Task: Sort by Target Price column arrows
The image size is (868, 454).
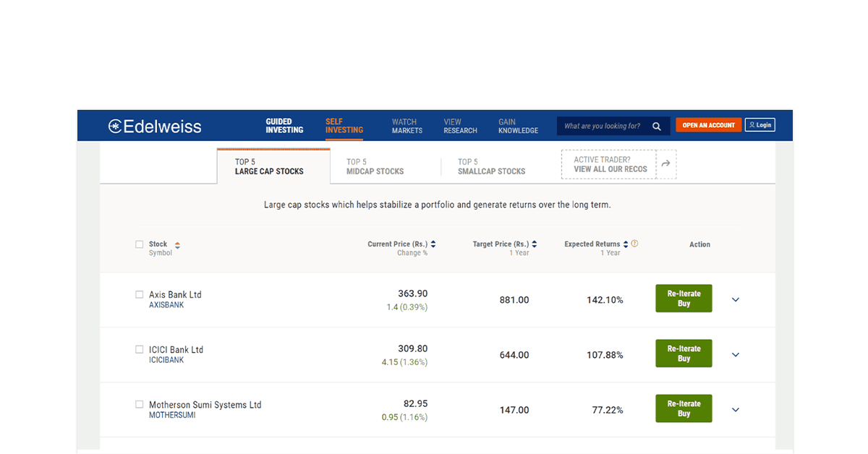Action: point(535,244)
